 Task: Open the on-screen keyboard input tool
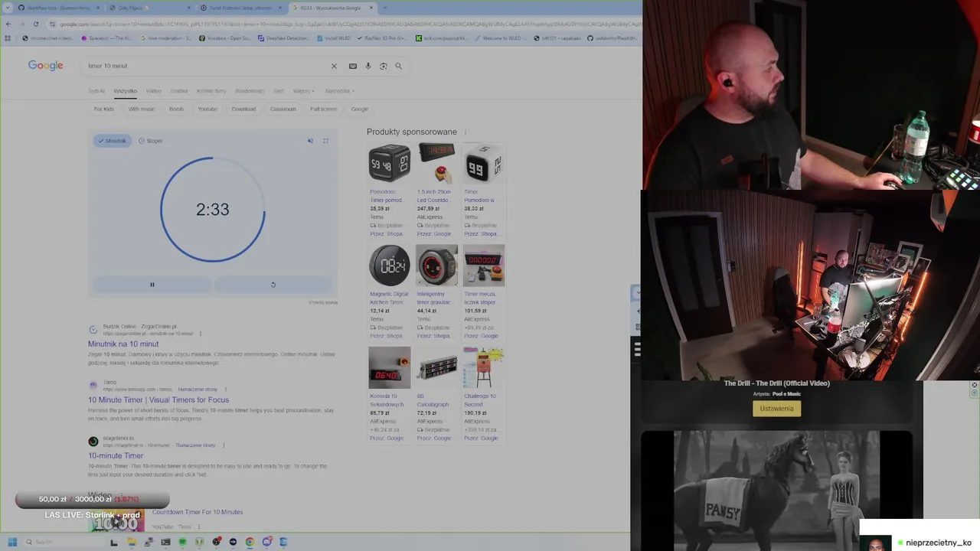click(353, 66)
